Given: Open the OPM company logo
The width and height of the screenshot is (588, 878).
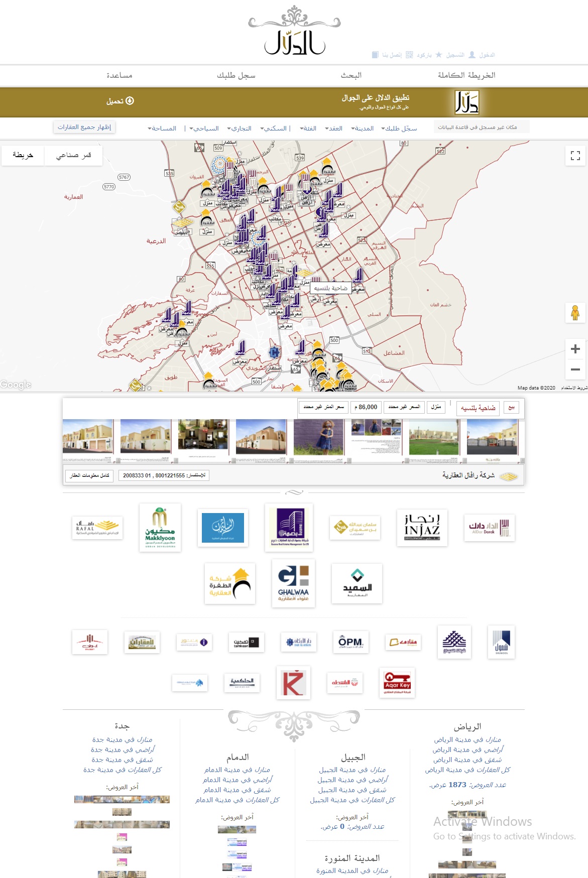Looking at the screenshot, I should tap(351, 642).
